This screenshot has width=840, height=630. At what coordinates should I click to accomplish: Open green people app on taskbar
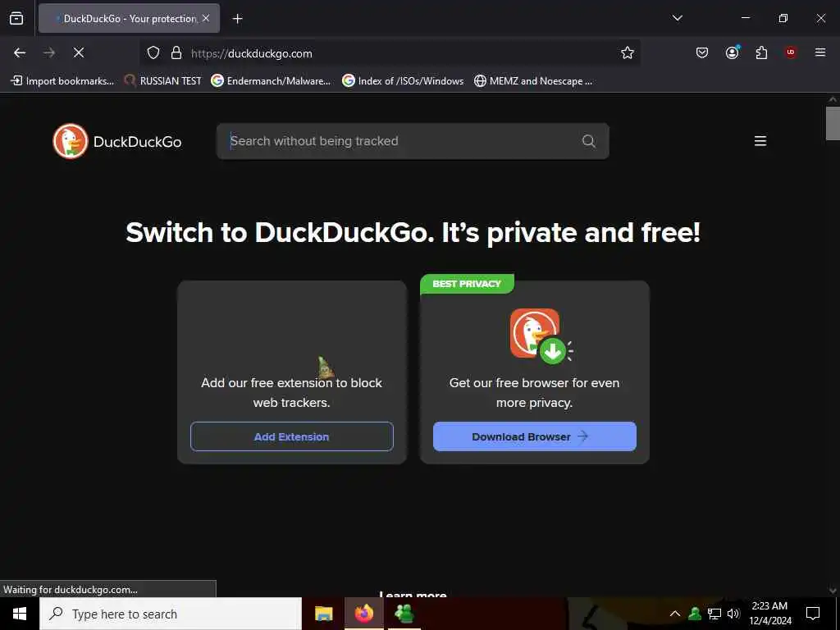click(x=404, y=614)
